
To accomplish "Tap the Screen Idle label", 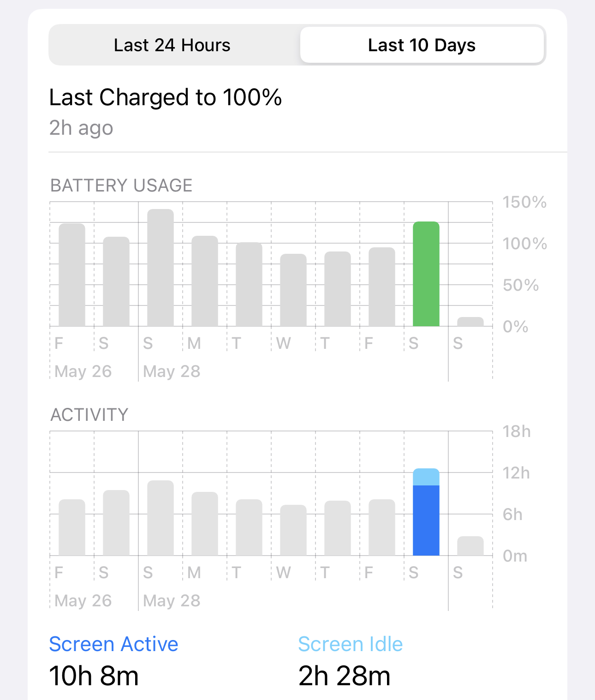I will [x=350, y=644].
